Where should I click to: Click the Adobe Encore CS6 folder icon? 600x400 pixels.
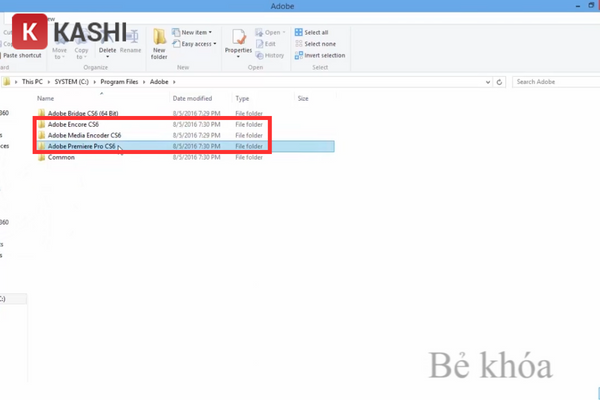tap(41, 124)
